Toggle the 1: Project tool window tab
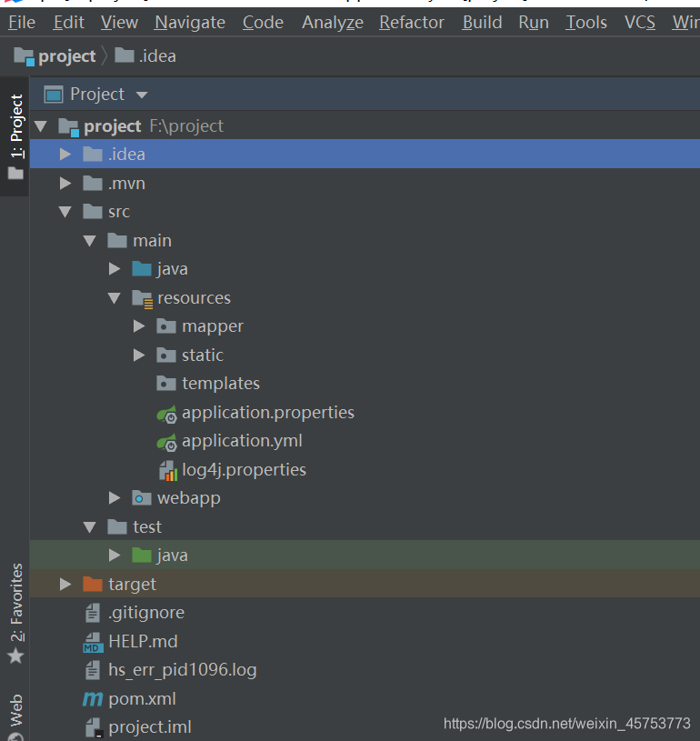Viewport: 700px width, 741px height. pyautogui.click(x=15, y=136)
